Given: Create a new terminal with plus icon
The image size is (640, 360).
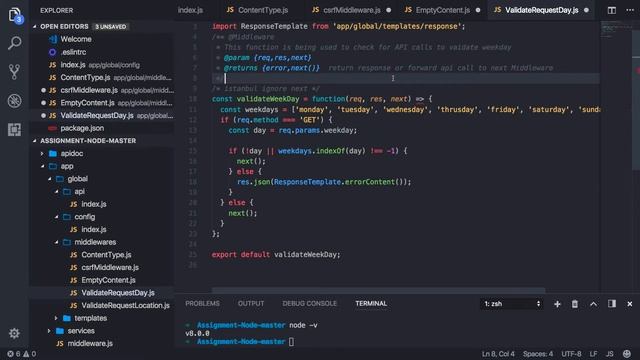Looking at the screenshot, I should point(557,304).
